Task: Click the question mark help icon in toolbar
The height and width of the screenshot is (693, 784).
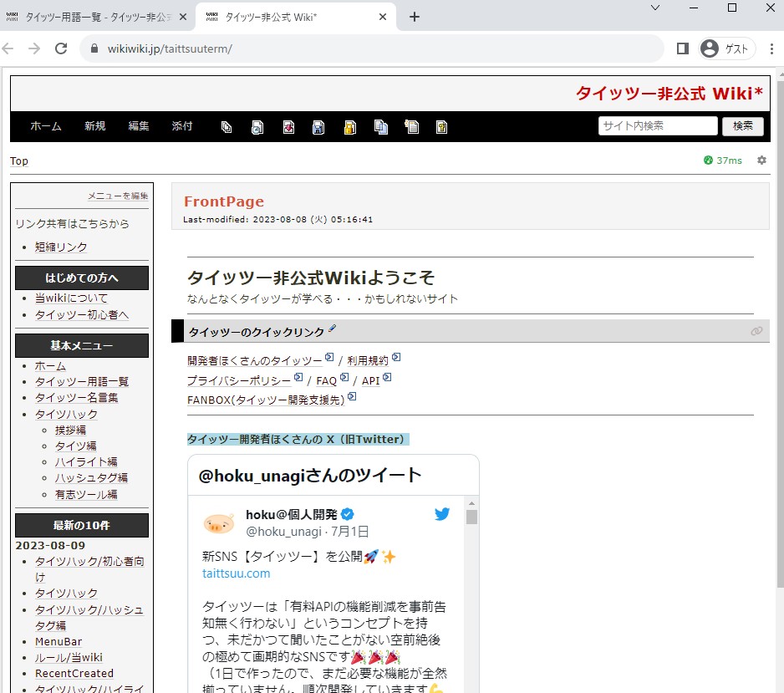Action: pos(441,127)
